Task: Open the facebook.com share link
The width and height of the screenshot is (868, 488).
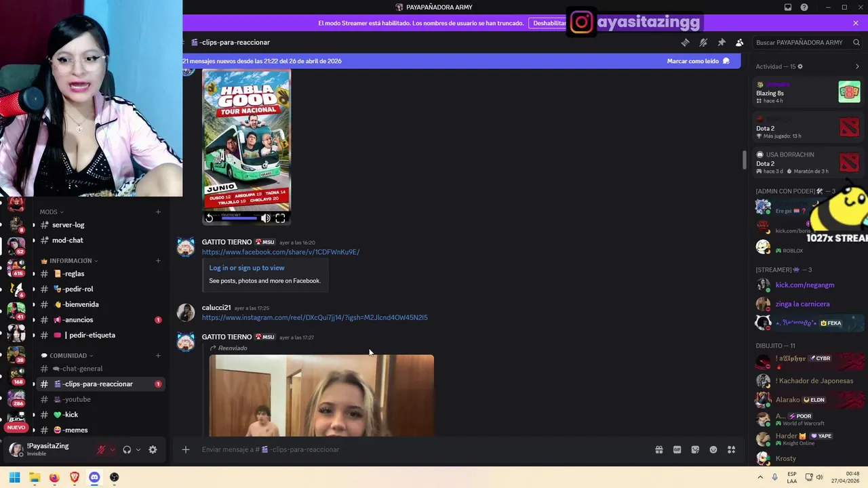Action: coord(281,252)
